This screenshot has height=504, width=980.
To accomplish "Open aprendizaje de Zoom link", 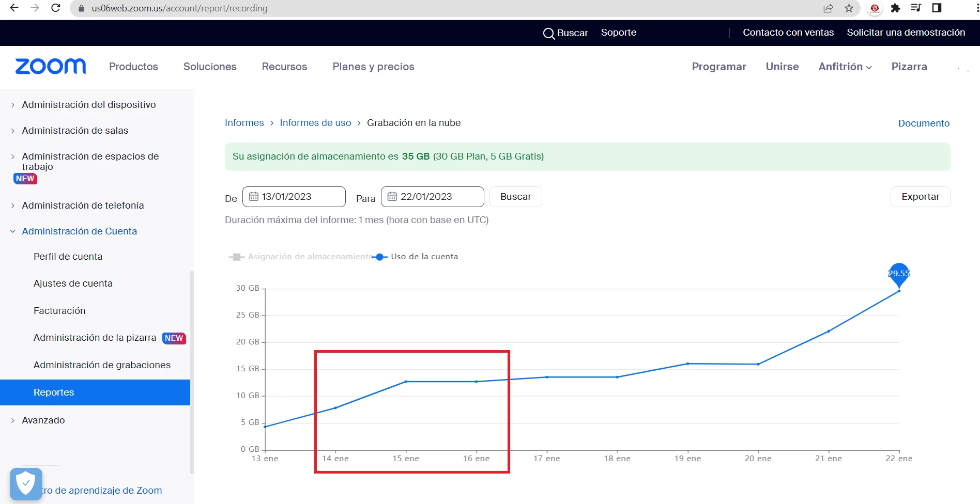I will click(x=102, y=491).
